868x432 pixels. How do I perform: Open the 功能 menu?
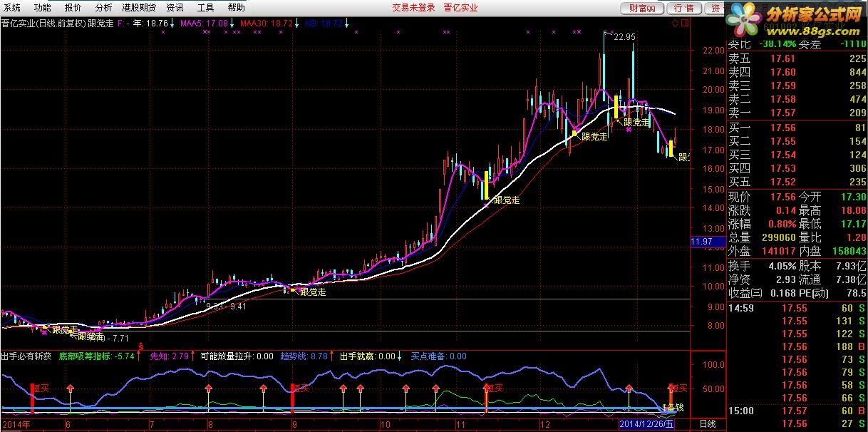(43, 8)
